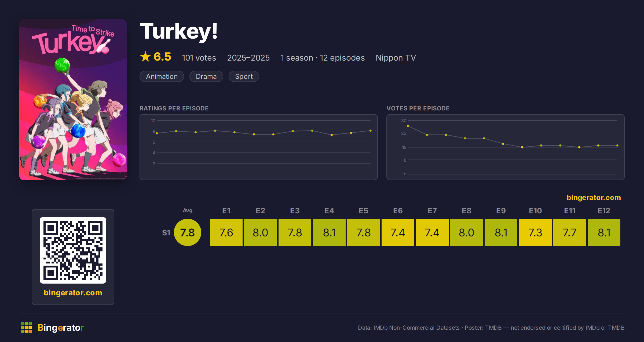Open bingerator.com link above episode grid
The width and height of the screenshot is (644, 342).
coord(594,198)
